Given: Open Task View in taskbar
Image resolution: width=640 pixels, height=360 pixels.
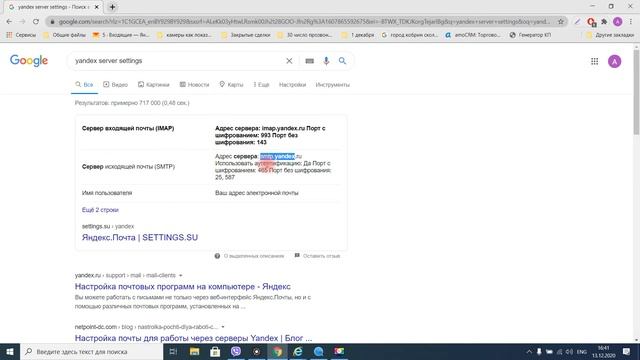Looking at the screenshot, I should (x=173, y=351).
